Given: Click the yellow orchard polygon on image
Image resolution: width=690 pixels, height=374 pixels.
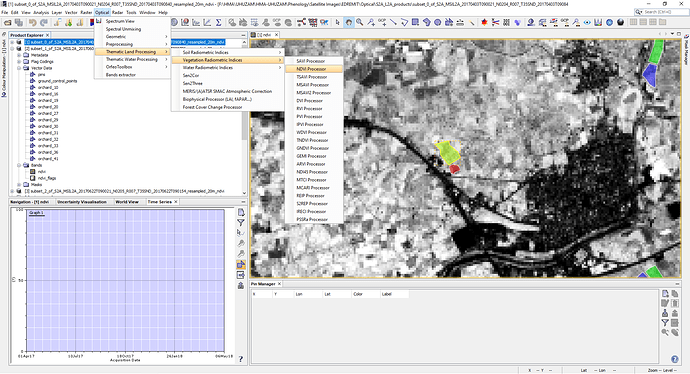Looking at the screenshot, I should (448, 152).
